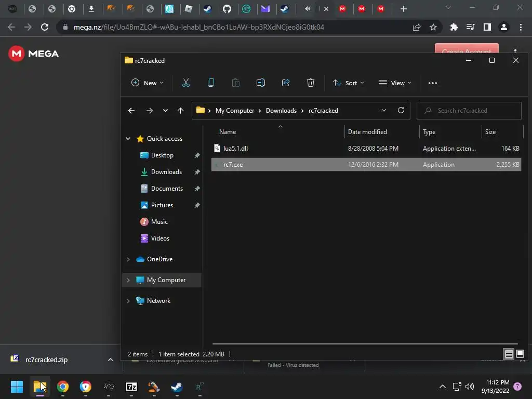Expand address bar history dropdown
The image size is (532, 399).
click(384, 110)
